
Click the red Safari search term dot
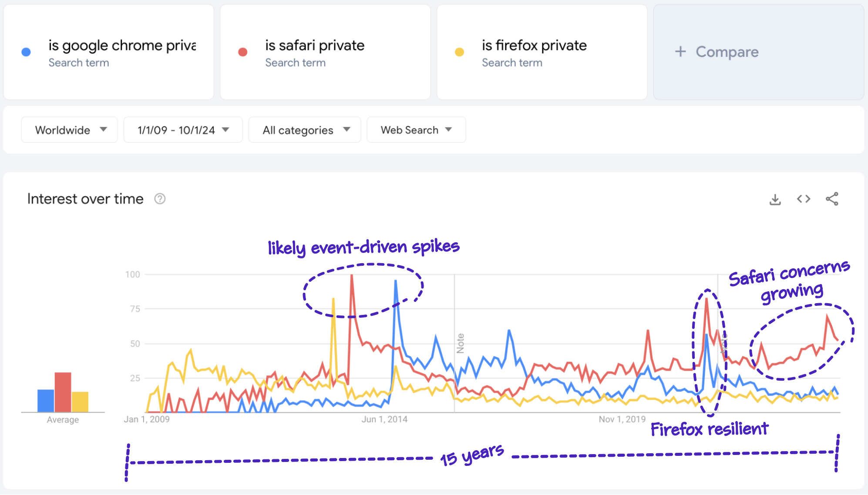[243, 53]
